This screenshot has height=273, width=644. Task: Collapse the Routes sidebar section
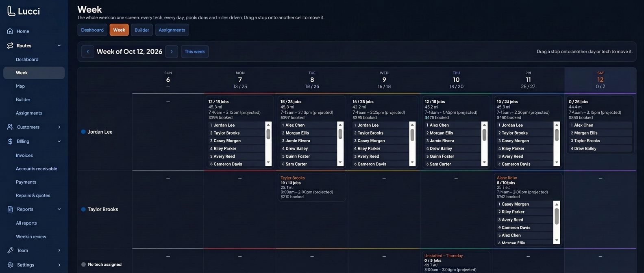pyautogui.click(x=59, y=45)
